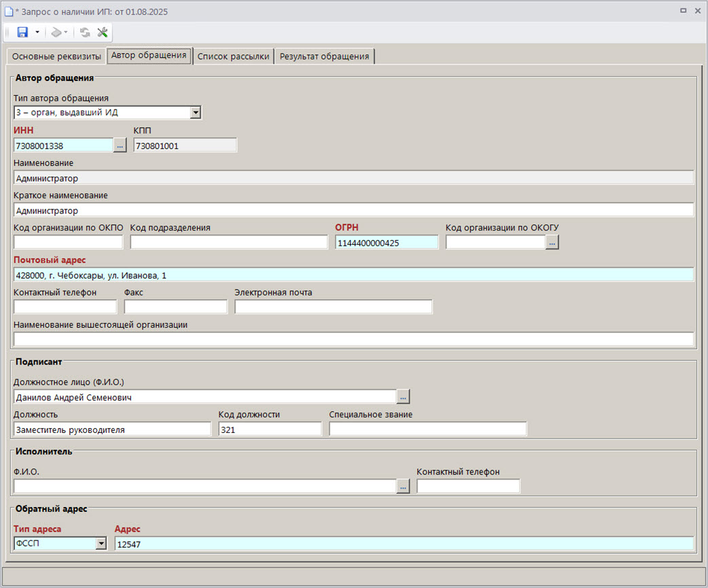Viewport: 708px width, 588px height.
Task: Select the Специальное звание input field
Action: click(x=427, y=429)
